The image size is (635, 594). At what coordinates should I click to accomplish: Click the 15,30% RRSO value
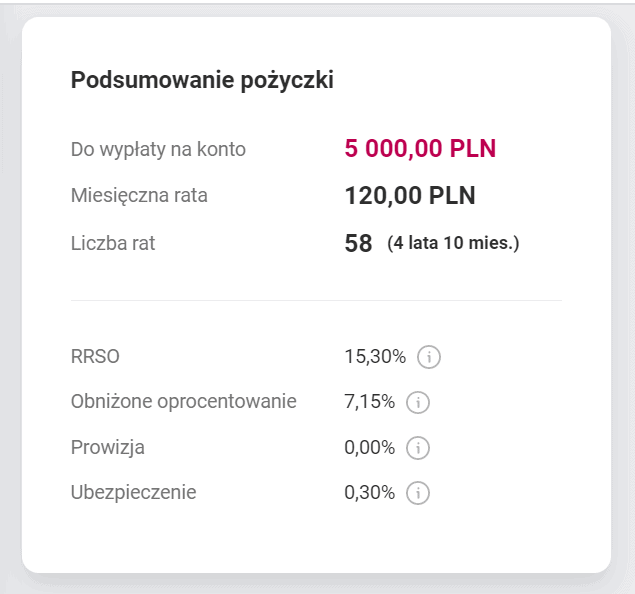point(375,356)
